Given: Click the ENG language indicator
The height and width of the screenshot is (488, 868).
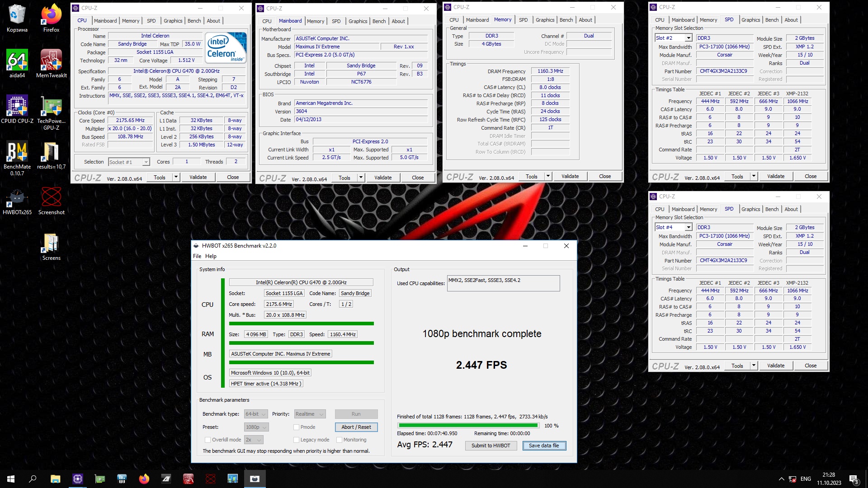Looking at the screenshot, I should pyautogui.click(x=806, y=479).
